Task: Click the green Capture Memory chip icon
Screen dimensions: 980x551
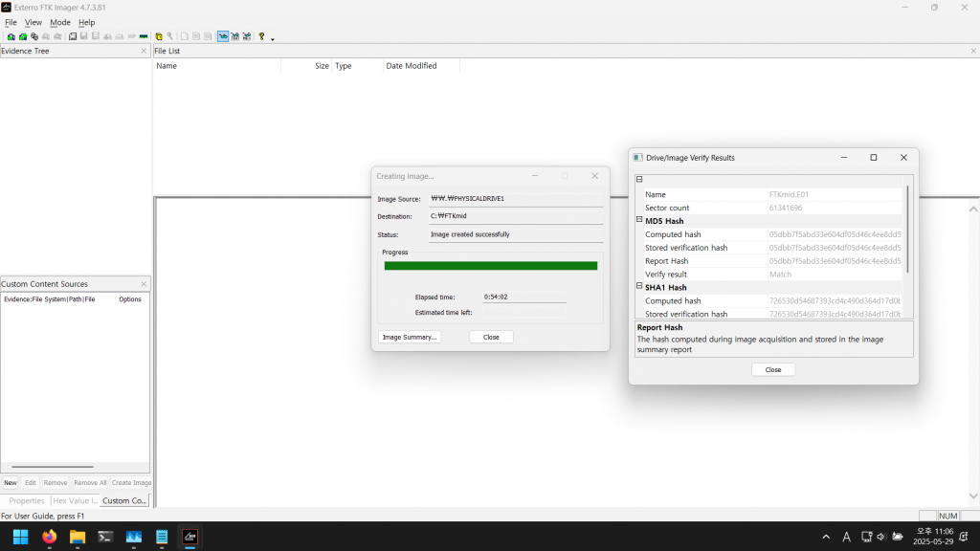Action: (x=144, y=37)
